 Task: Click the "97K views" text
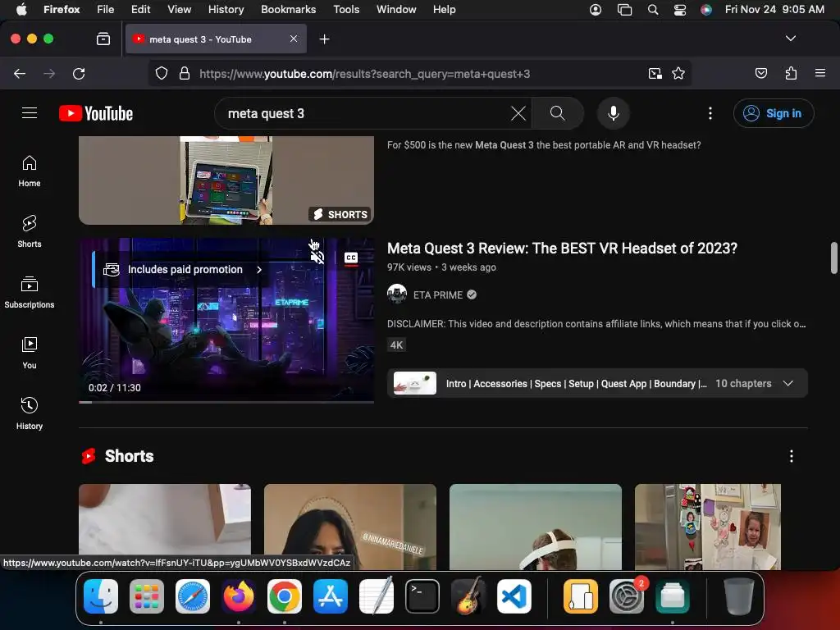(409, 267)
